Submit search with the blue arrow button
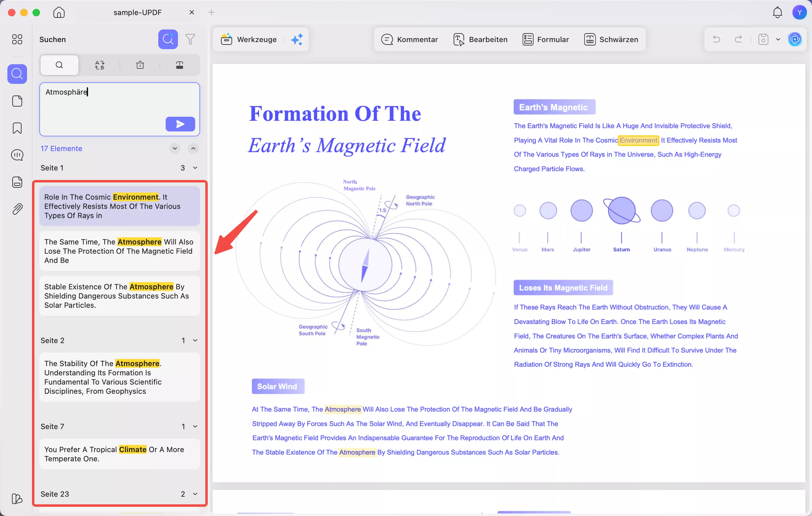 (x=180, y=124)
